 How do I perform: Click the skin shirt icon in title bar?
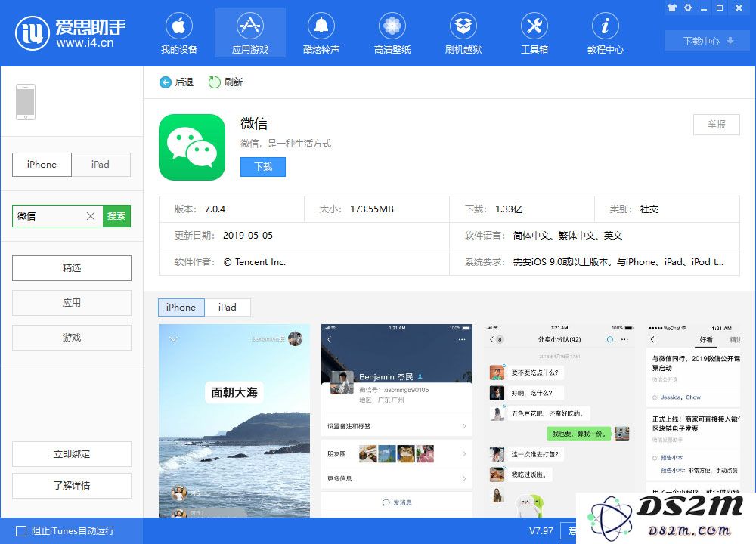click(x=672, y=8)
